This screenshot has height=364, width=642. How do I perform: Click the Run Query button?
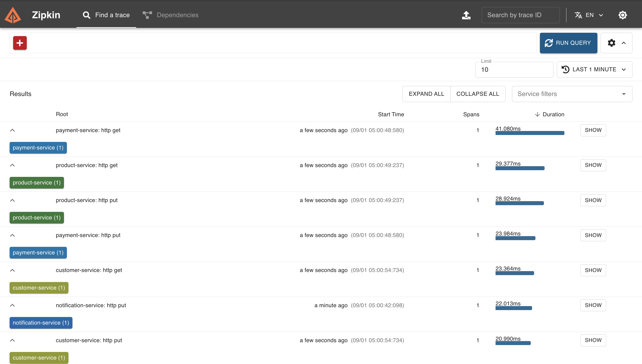[x=568, y=43]
